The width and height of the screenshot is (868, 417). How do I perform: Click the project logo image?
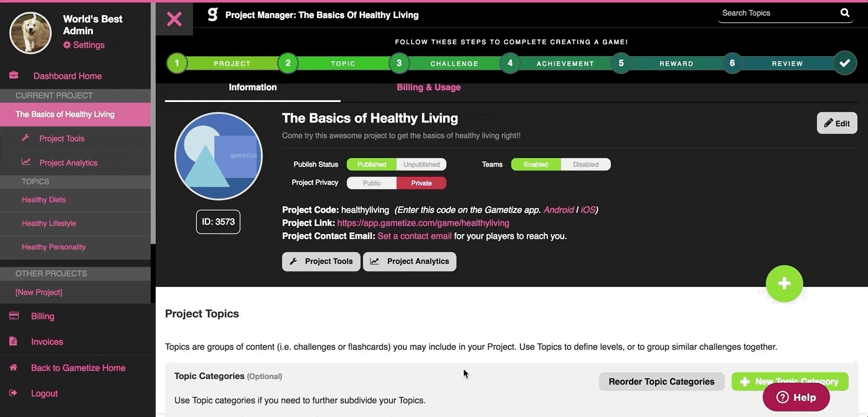coord(218,156)
